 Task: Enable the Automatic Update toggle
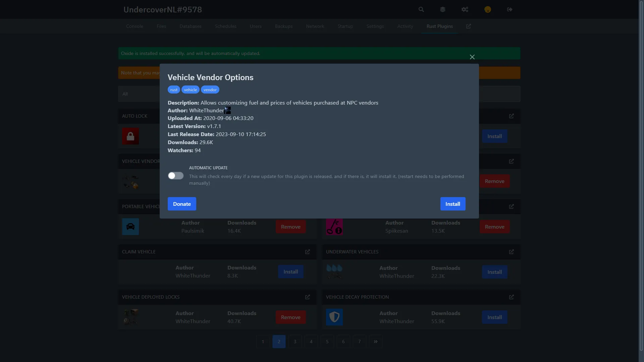coord(176,176)
